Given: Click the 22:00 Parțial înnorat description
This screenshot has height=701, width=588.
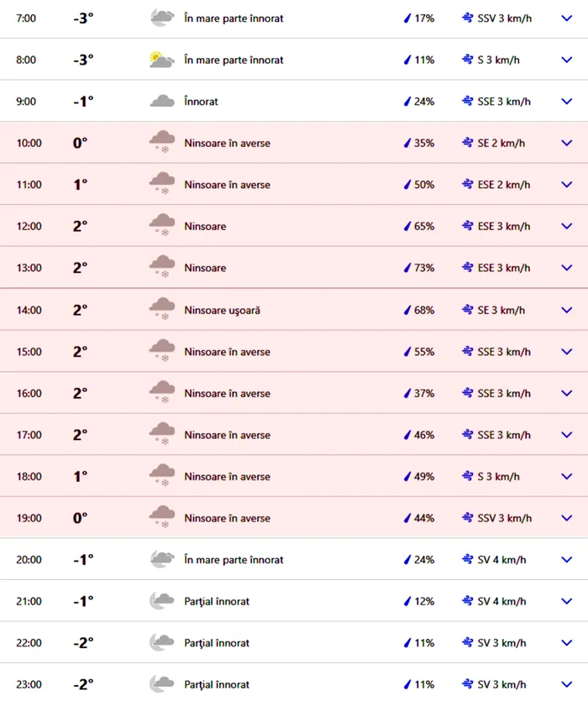Looking at the screenshot, I should 217,643.
